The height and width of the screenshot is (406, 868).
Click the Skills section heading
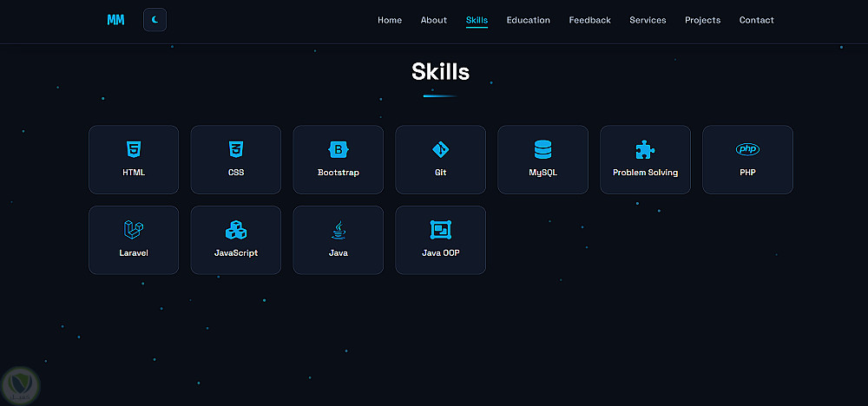tap(441, 72)
